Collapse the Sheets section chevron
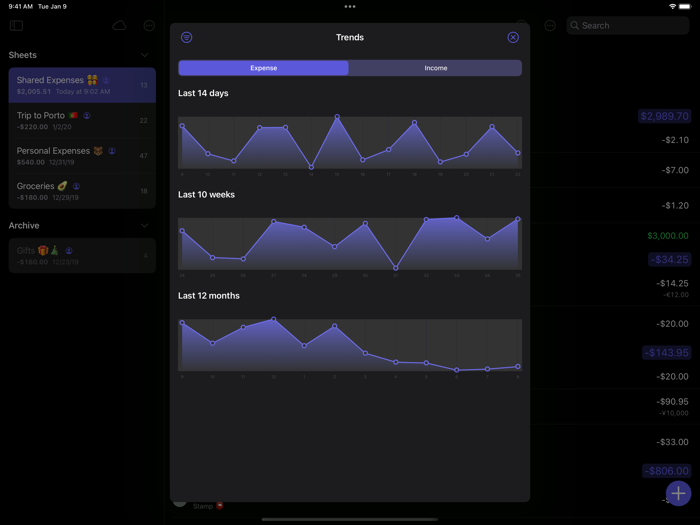Viewport: 700px width, 525px height. (x=145, y=55)
